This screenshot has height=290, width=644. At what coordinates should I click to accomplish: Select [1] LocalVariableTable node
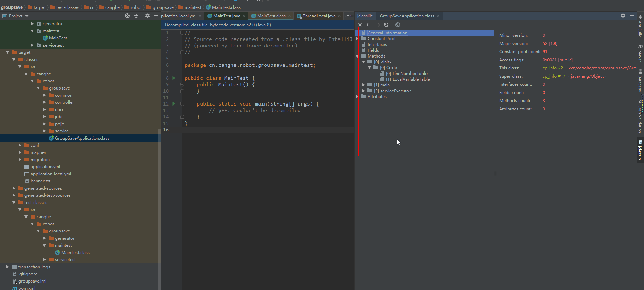(408, 79)
